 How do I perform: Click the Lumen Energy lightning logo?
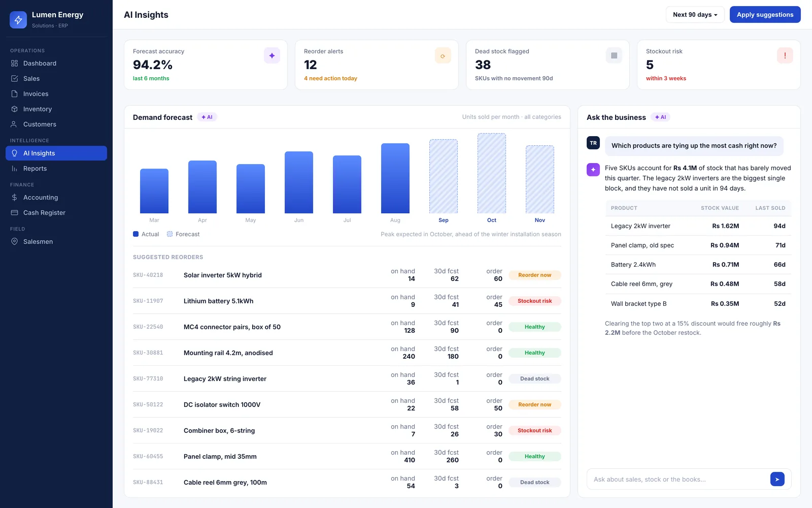(18, 20)
